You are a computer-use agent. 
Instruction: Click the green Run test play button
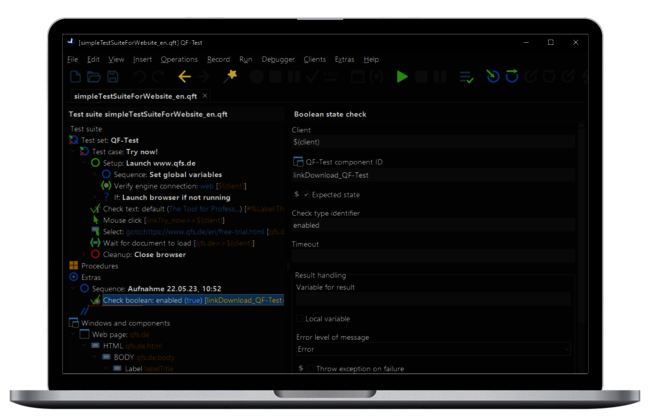pos(402,76)
